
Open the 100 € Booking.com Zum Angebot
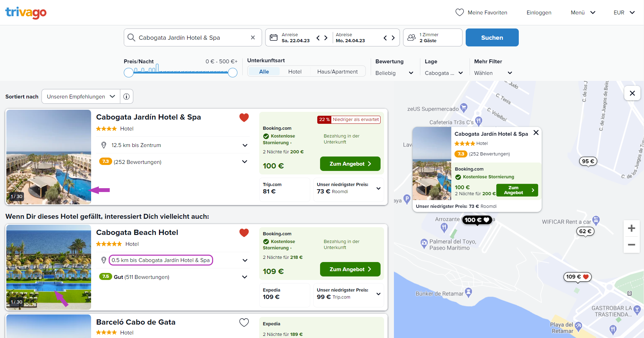350,164
